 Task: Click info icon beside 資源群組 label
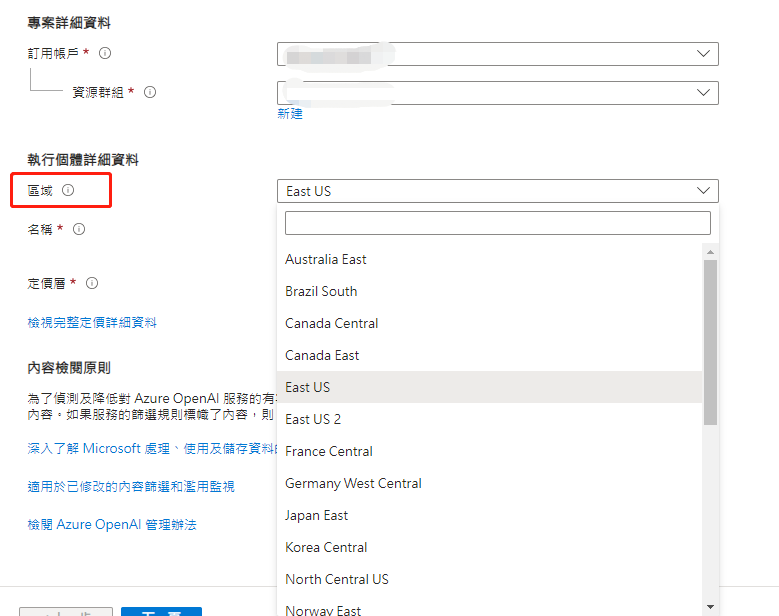(x=150, y=92)
